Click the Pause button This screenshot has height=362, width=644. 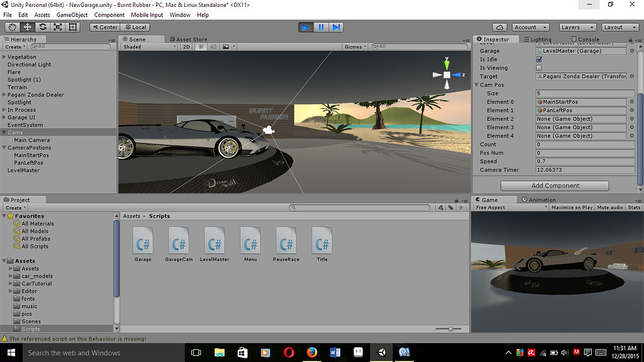[321, 27]
